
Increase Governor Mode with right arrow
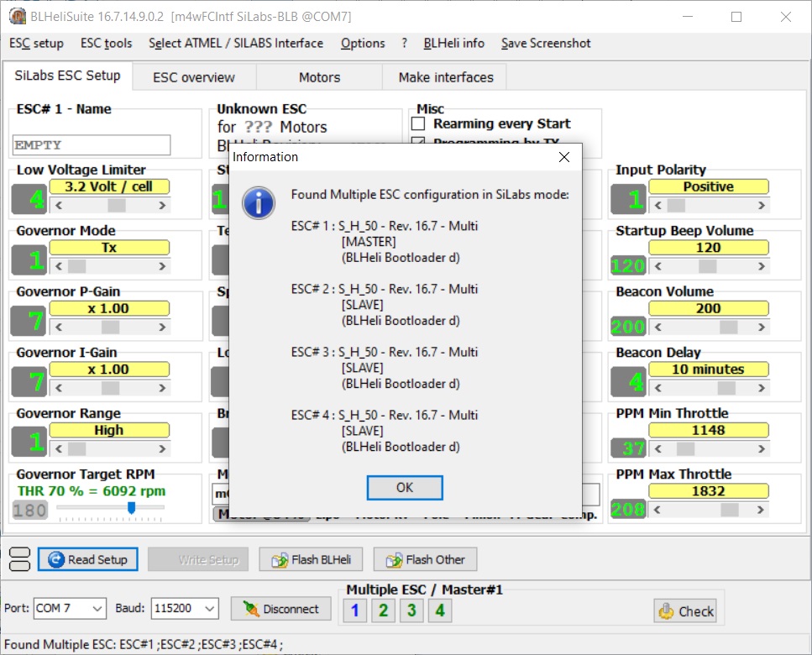pyautogui.click(x=162, y=266)
